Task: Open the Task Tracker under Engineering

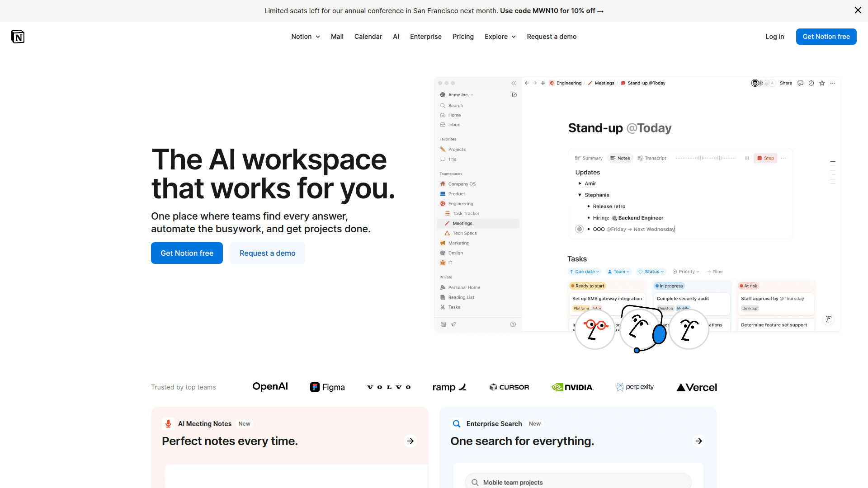Action: tap(464, 213)
